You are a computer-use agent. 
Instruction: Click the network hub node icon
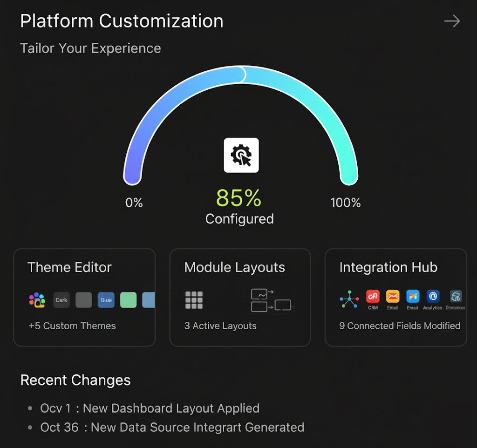[349, 299]
